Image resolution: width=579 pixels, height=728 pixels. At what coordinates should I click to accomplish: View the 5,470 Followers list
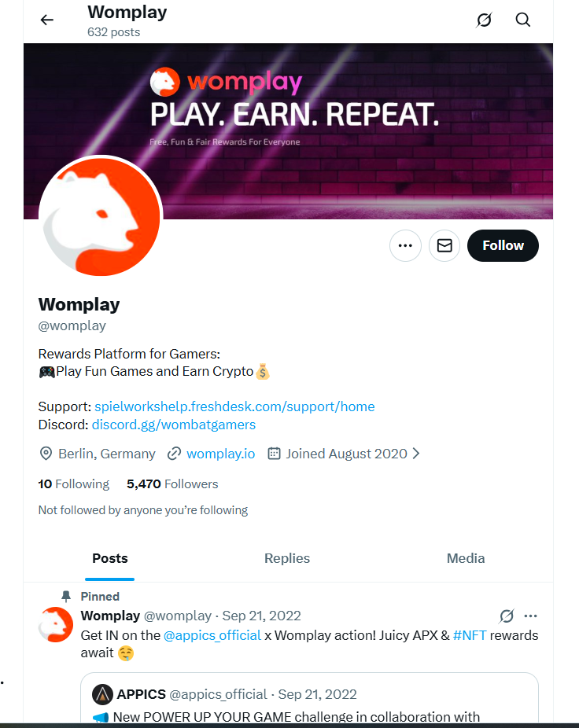coord(172,484)
